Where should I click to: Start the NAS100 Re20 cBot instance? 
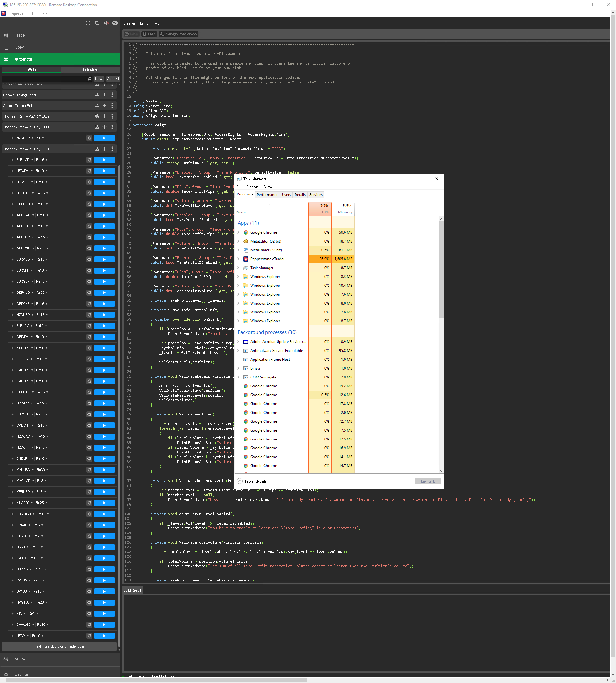click(104, 602)
